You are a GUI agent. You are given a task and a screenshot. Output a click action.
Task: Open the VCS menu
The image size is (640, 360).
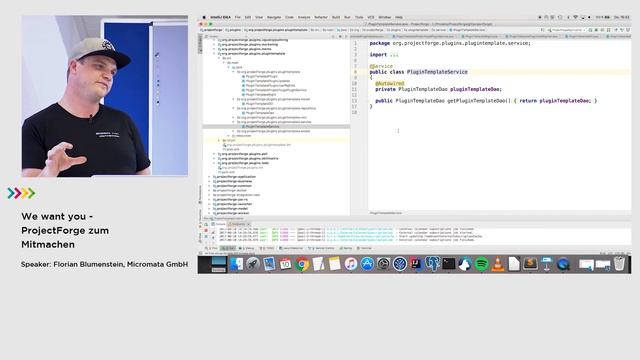371,17
